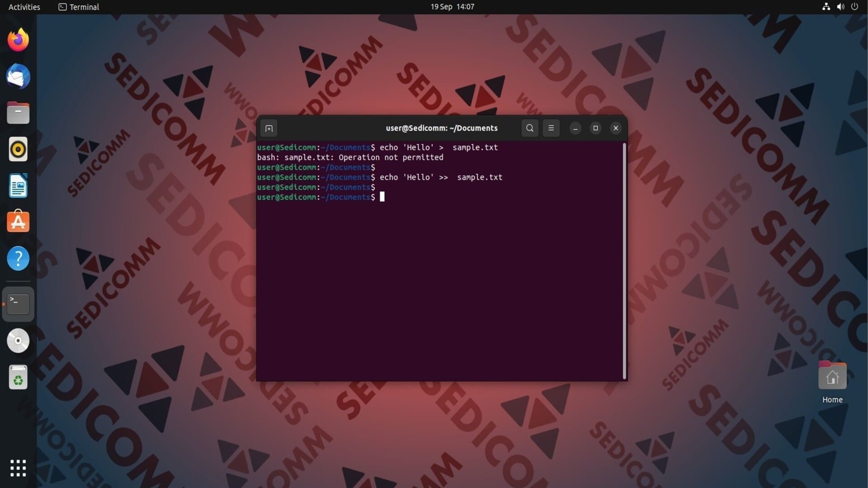
Task: Click the volume icon in system tray
Action: [x=840, y=7]
